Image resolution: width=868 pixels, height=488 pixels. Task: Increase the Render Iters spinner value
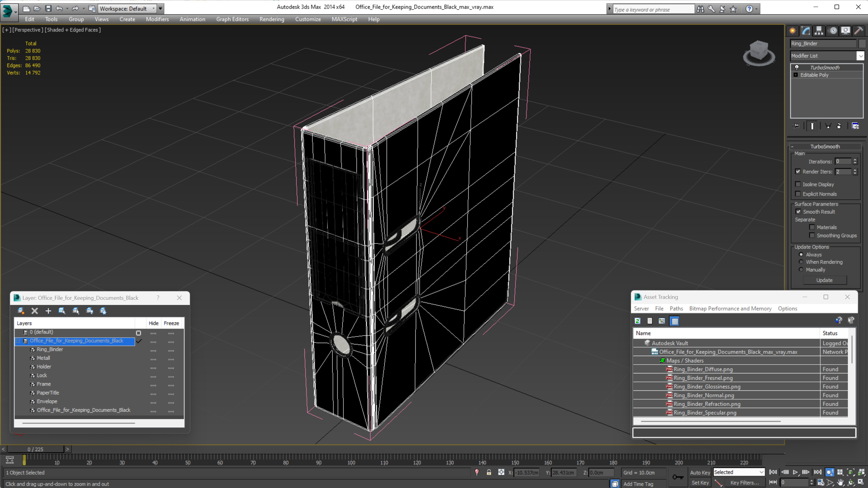pyautogui.click(x=855, y=170)
